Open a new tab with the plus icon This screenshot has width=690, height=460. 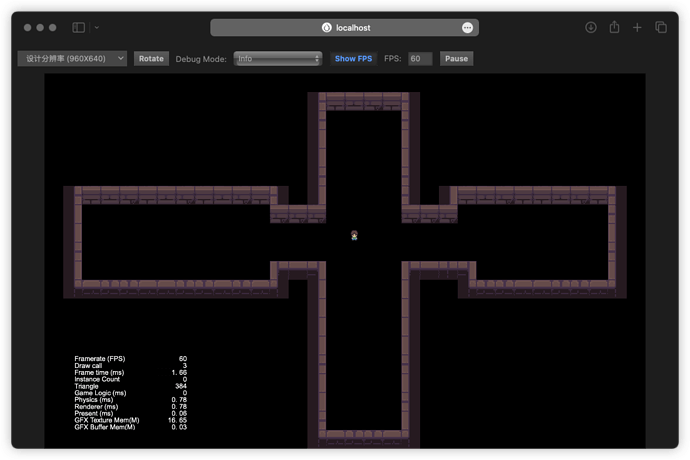(x=637, y=28)
